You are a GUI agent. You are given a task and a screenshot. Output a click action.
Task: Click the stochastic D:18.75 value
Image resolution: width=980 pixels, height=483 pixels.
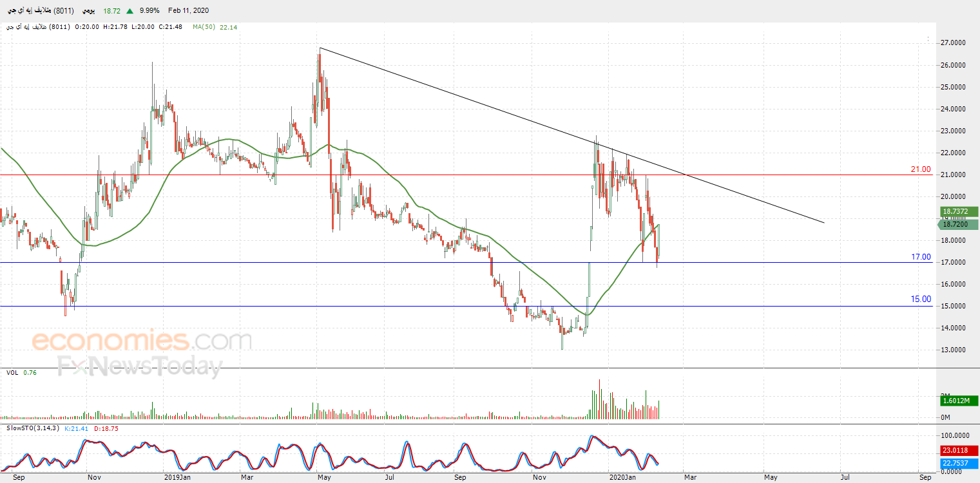(x=106, y=428)
